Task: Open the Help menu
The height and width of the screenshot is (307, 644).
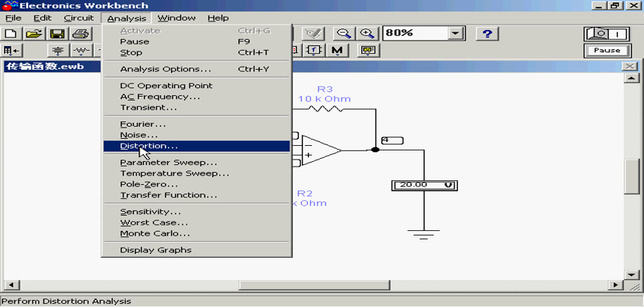Action: point(218,18)
